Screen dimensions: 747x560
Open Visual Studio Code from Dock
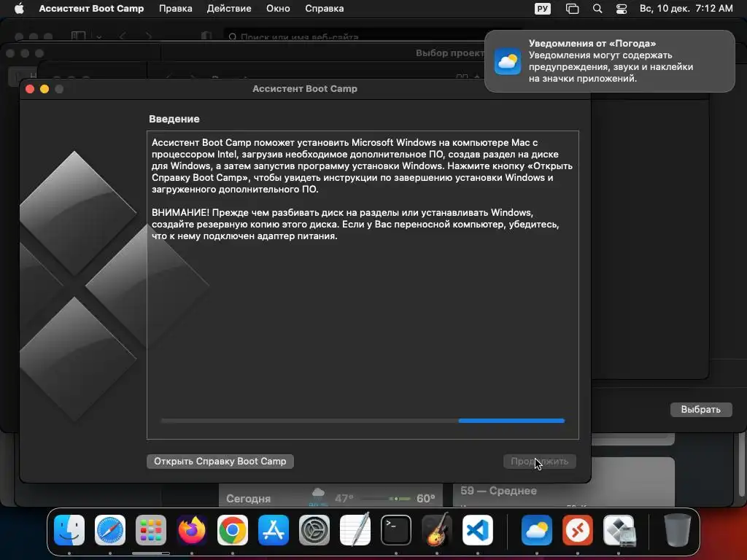pyautogui.click(x=477, y=530)
